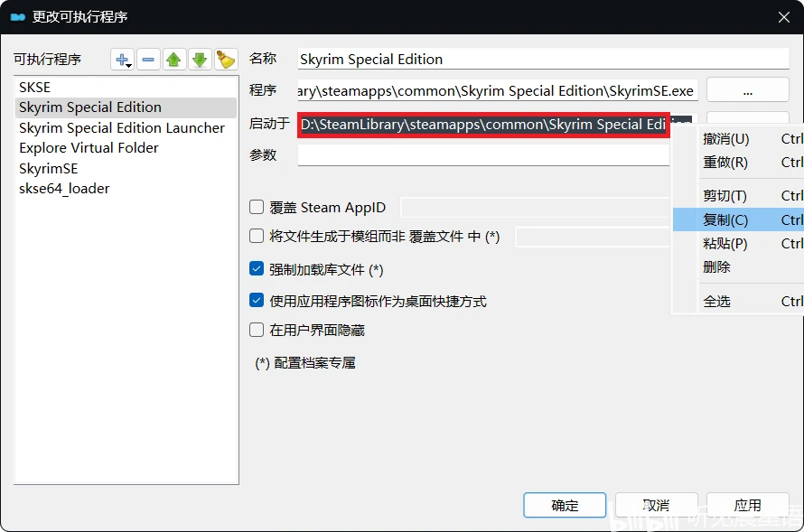Click the 取消 button
The width and height of the screenshot is (804, 532).
[x=657, y=505]
